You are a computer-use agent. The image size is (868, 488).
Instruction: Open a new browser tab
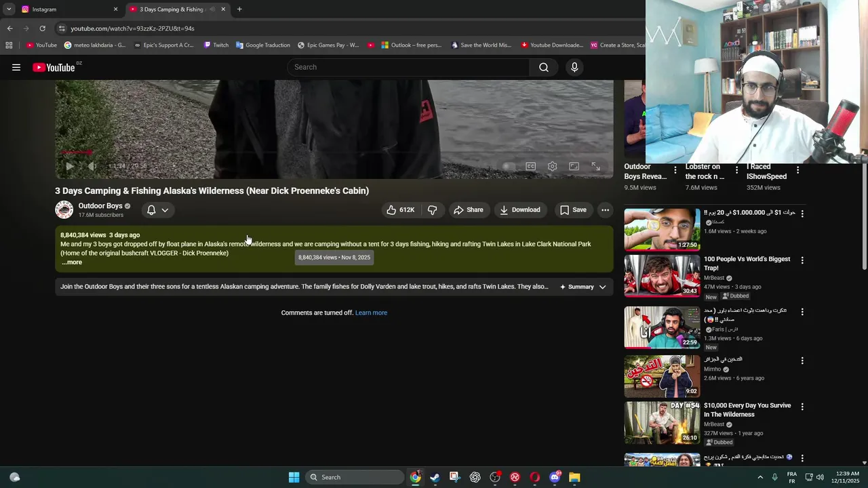pyautogui.click(x=239, y=9)
